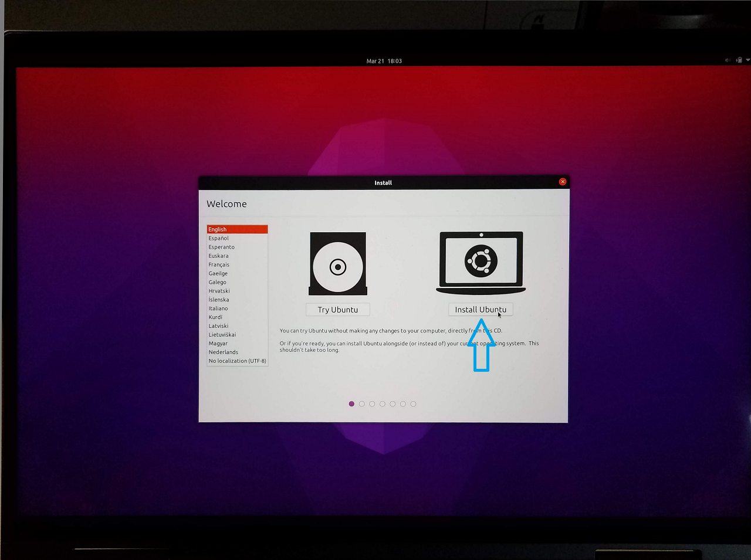Click the laptop icon with Ubuntu logo
Screen dimensions: 751x560
[x=481, y=263]
